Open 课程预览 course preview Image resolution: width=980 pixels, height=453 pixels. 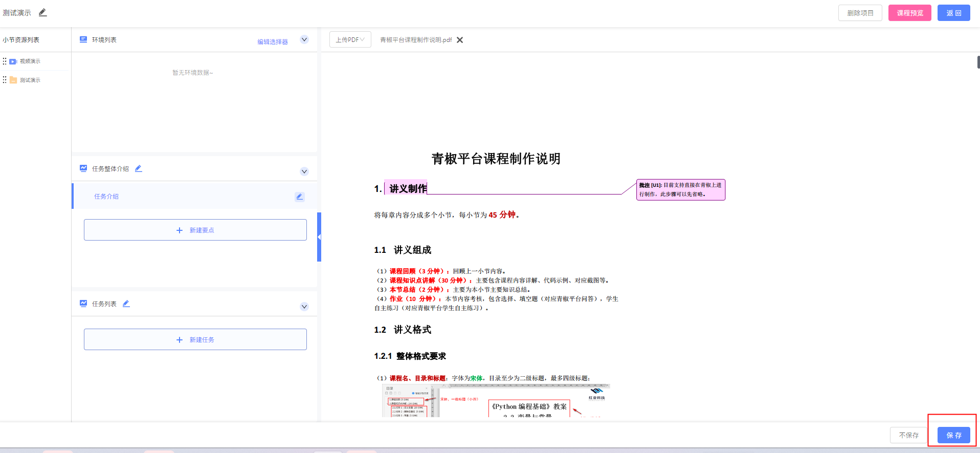click(x=909, y=13)
